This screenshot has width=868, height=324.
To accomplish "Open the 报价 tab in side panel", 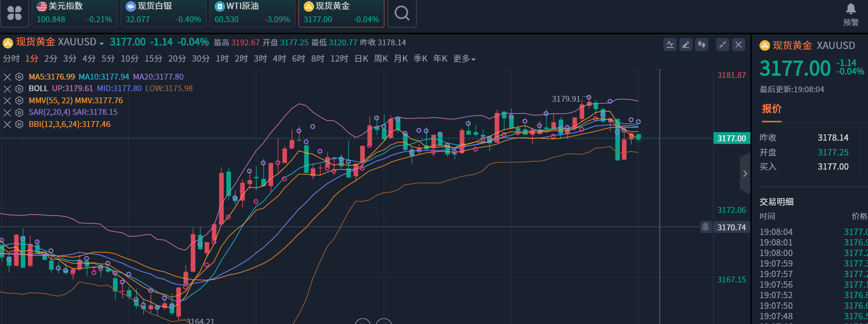I will point(771,109).
